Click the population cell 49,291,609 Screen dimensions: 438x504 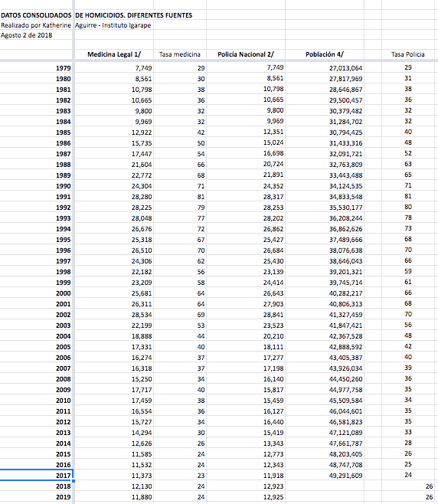click(345, 476)
